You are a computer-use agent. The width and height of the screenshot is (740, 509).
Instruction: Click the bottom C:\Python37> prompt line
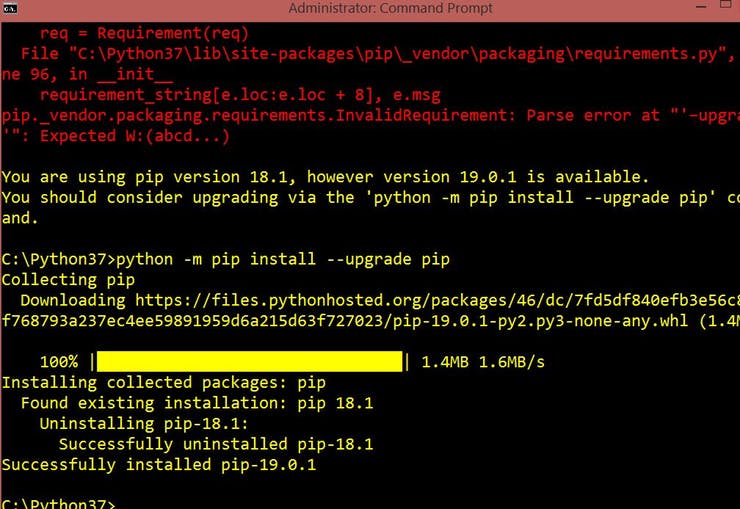(59, 503)
